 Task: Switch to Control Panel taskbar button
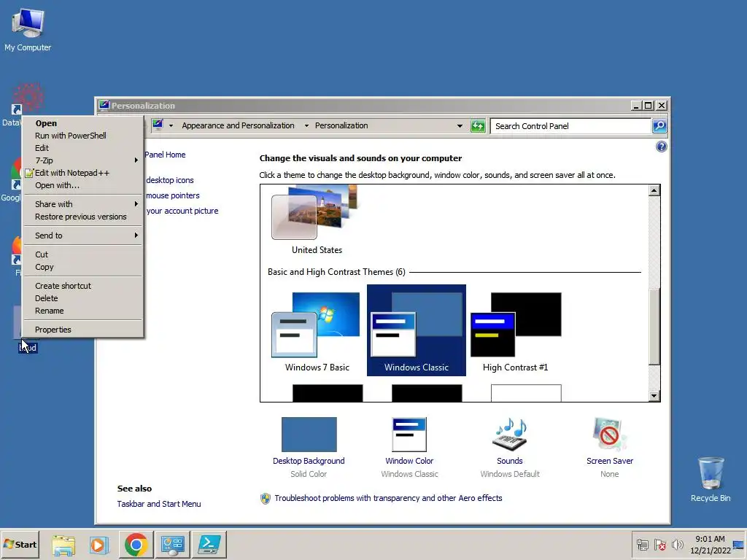[x=172, y=545]
